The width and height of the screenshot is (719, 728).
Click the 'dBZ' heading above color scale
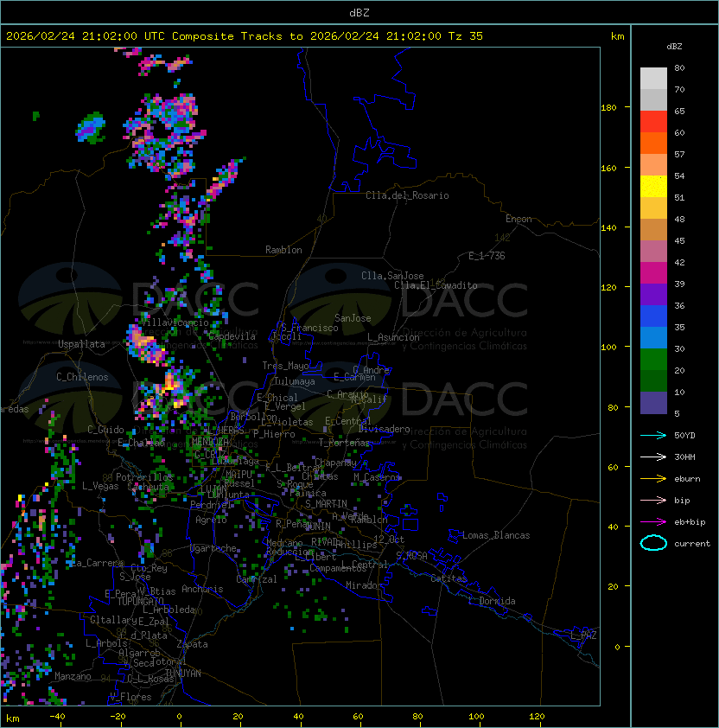point(674,47)
